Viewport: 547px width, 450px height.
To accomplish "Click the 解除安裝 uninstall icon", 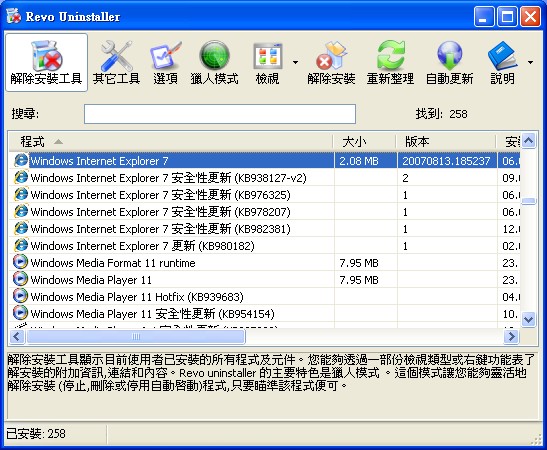I will (x=331, y=62).
